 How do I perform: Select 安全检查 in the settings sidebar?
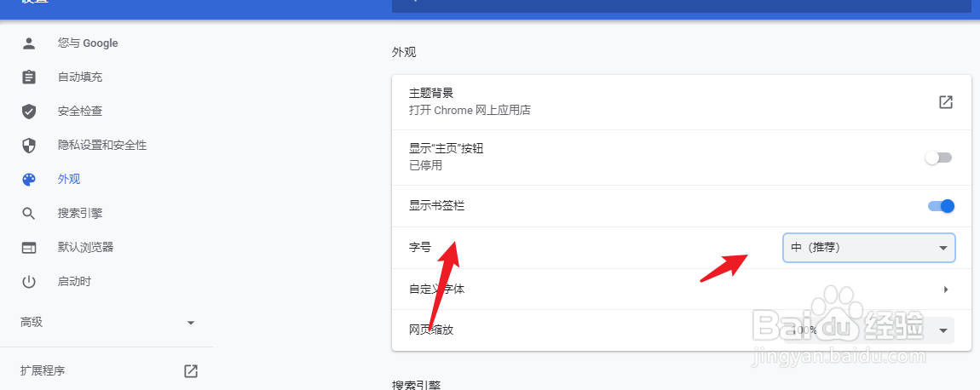coord(80,112)
